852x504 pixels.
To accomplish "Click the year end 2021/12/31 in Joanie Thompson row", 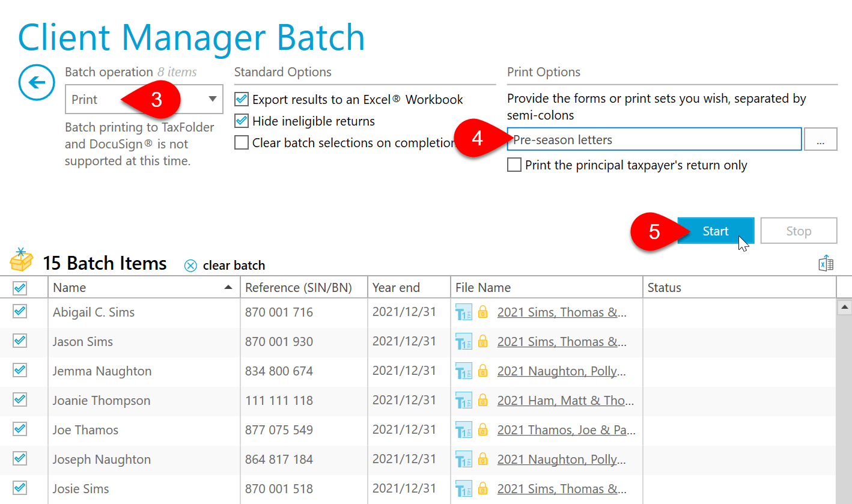I will pyautogui.click(x=404, y=400).
